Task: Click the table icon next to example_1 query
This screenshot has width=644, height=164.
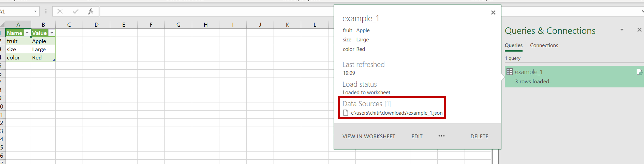Action: tap(509, 72)
